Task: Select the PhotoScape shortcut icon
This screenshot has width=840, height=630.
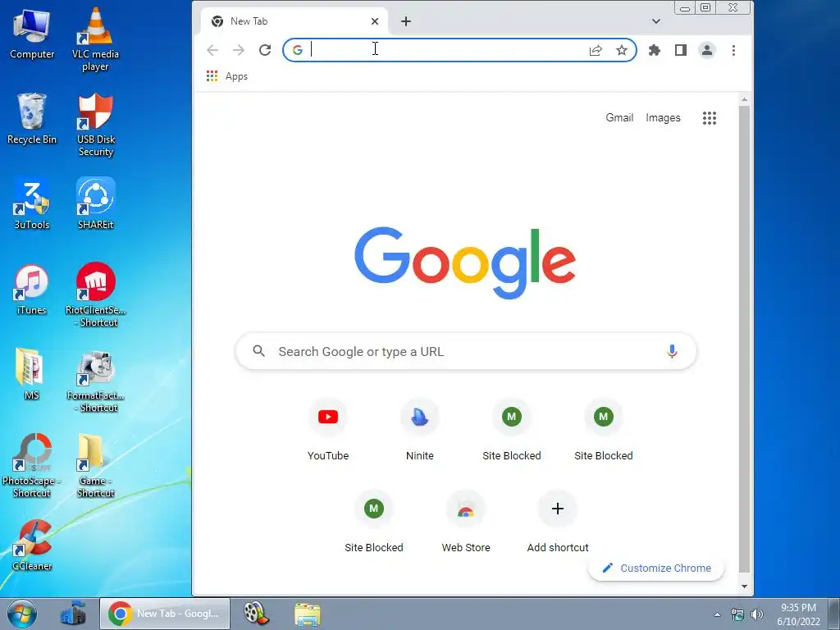Action: [x=32, y=466]
